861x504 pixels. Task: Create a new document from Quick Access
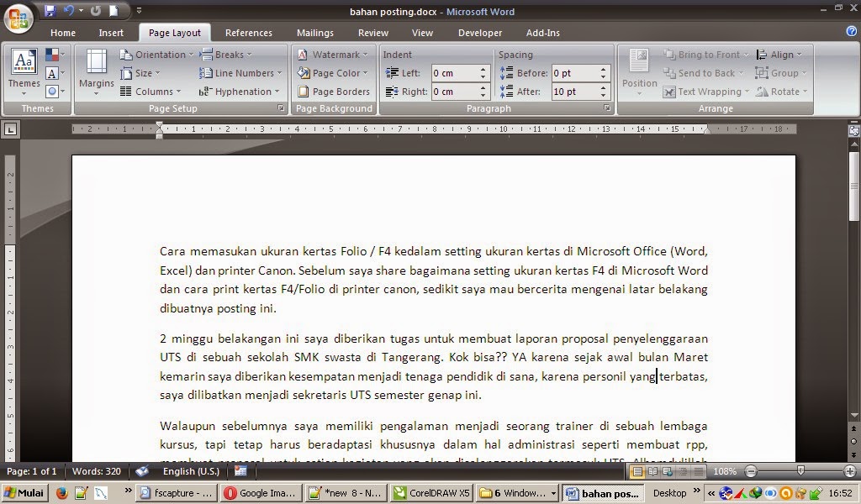pos(114,10)
